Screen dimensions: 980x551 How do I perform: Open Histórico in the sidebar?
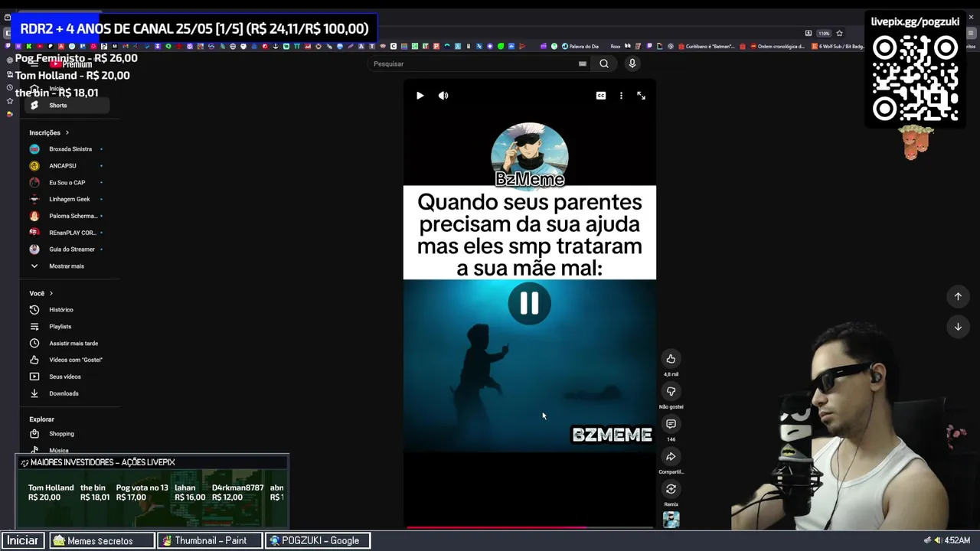tap(67, 310)
